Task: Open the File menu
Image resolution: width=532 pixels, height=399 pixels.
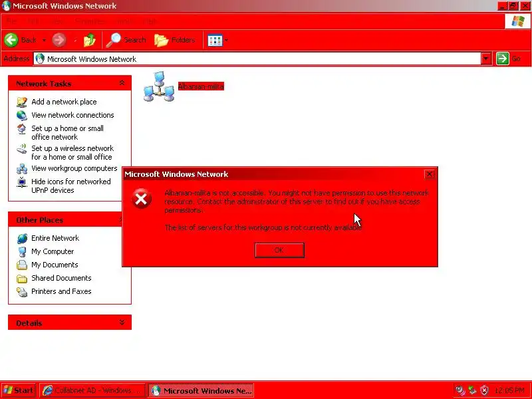Action: tap(11, 21)
